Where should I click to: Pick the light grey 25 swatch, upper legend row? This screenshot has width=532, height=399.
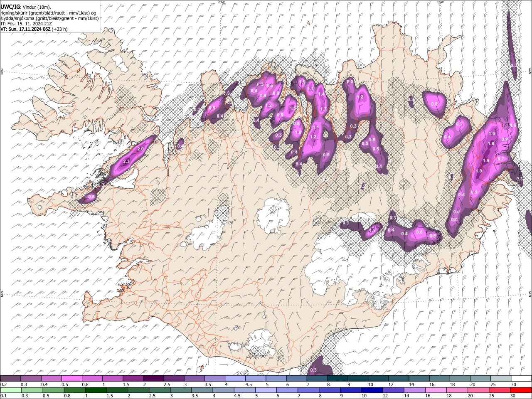pyautogui.click(x=501, y=379)
